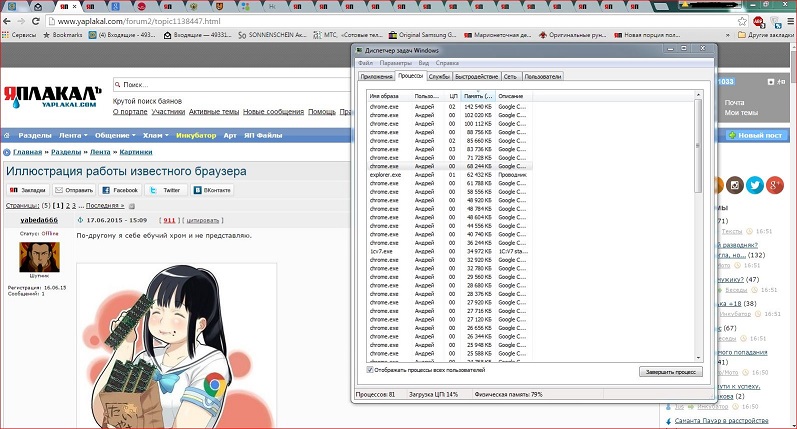
Task: Open the Активные темы link
Action: click(213, 111)
